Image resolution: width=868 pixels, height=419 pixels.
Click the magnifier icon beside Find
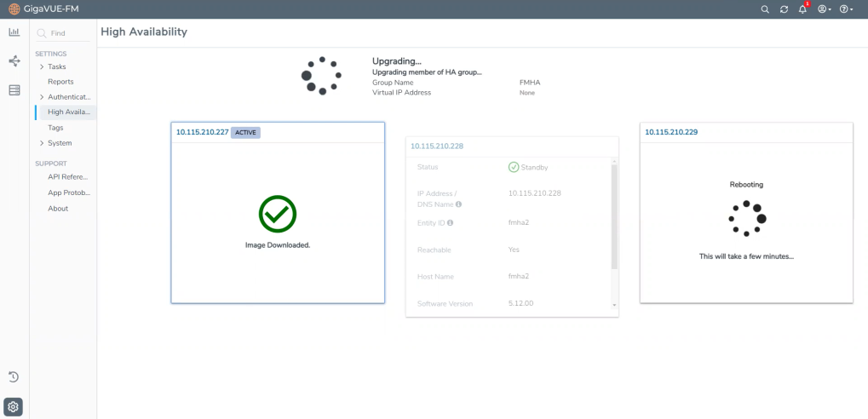click(42, 33)
